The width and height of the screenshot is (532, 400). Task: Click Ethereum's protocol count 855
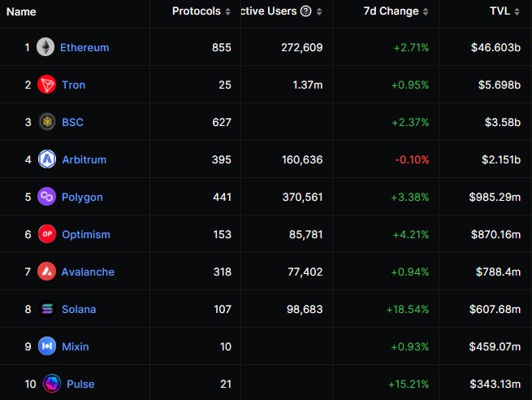tap(222, 47)
